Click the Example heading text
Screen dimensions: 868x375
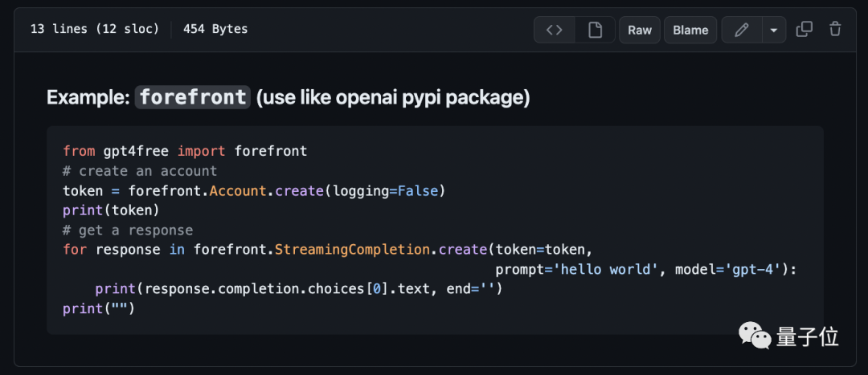click(289, 98)
